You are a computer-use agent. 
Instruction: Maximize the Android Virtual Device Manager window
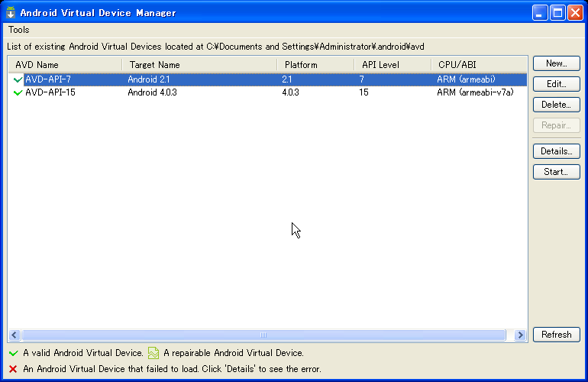[x=557, y=13]
